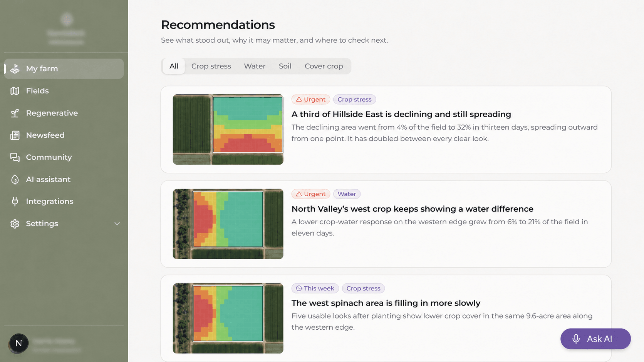The width and height of the screenshot is (644, 362).
Task: Click the Crop stress tag on spinach card
Action: point(363,289)
